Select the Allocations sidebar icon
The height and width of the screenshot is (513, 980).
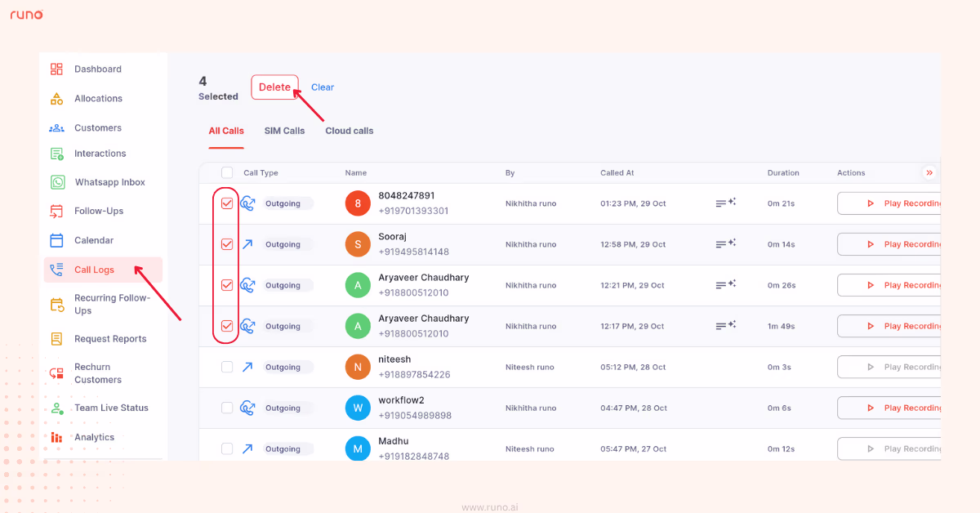click(56, 98)
